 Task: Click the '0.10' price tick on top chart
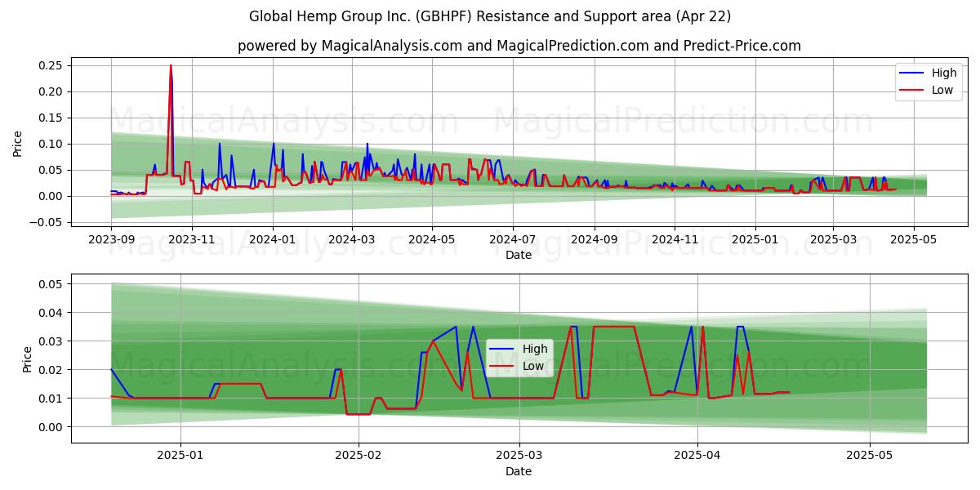(51, 144)
